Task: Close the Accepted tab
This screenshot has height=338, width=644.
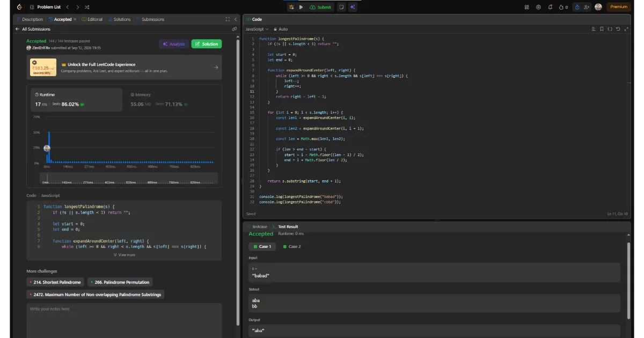Action: point(75,19)
